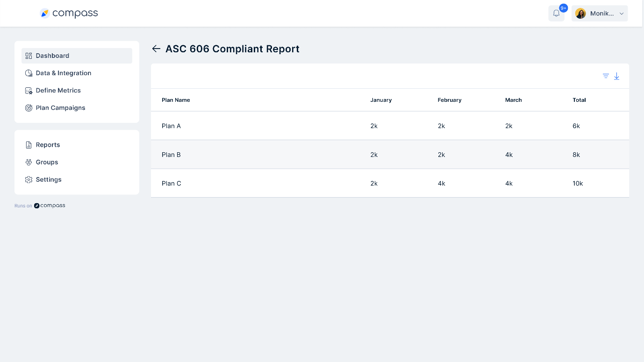Go back using the arrow beside report title
Screen dimensions: 644x362
click(156, 49)
